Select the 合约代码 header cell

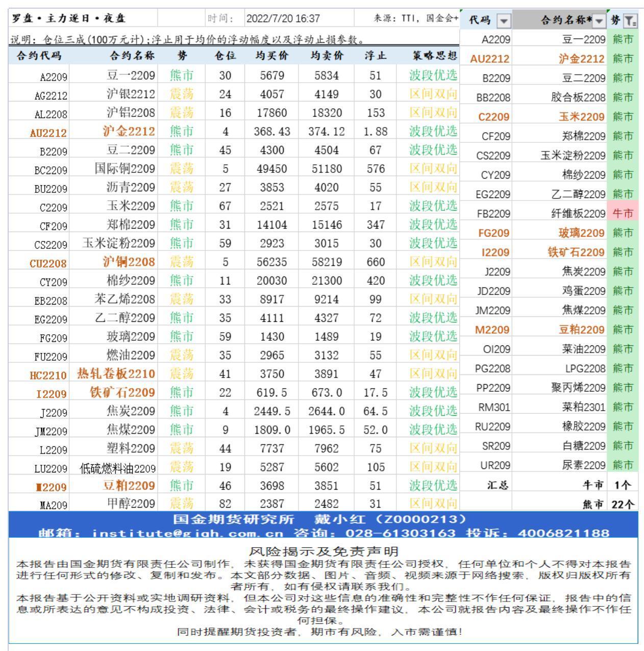click(x=39, y=56)
